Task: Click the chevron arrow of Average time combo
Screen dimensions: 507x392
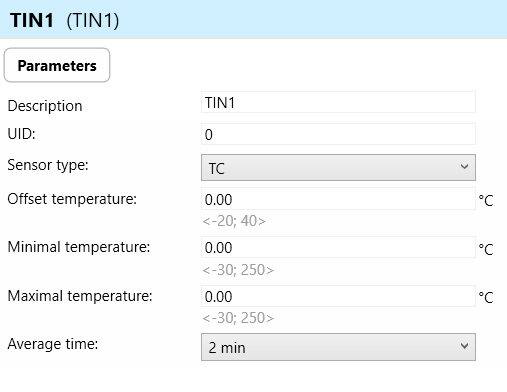Action: point(464,346)
